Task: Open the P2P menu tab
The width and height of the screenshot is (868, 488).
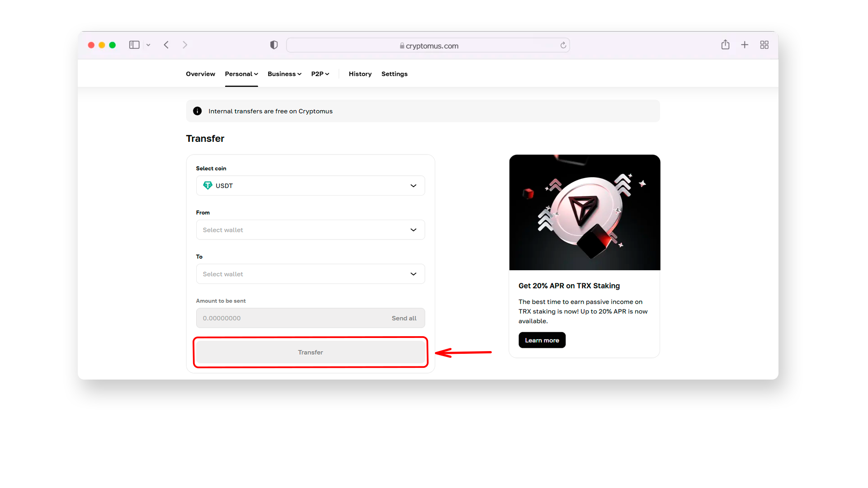Action: click(319, 73)
